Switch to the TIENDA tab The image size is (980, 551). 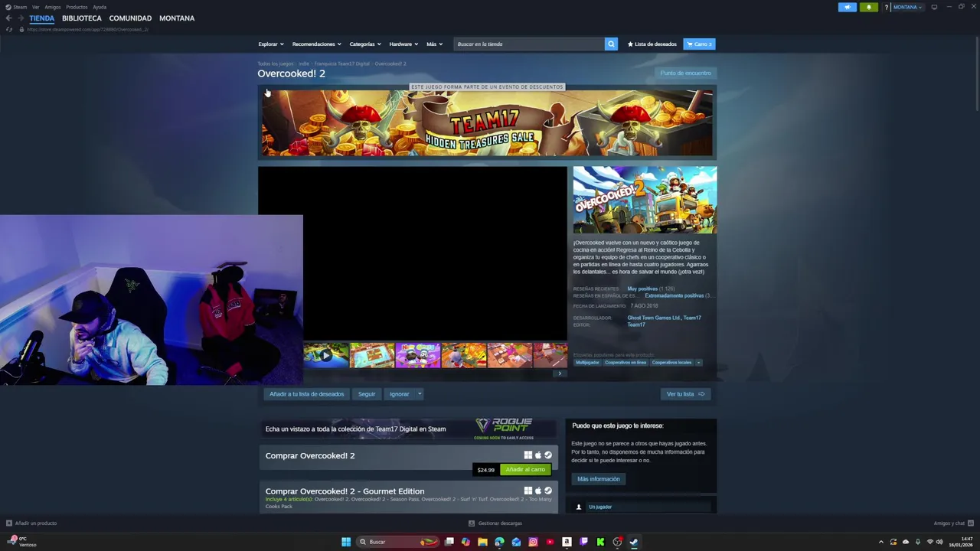point(42,18)
